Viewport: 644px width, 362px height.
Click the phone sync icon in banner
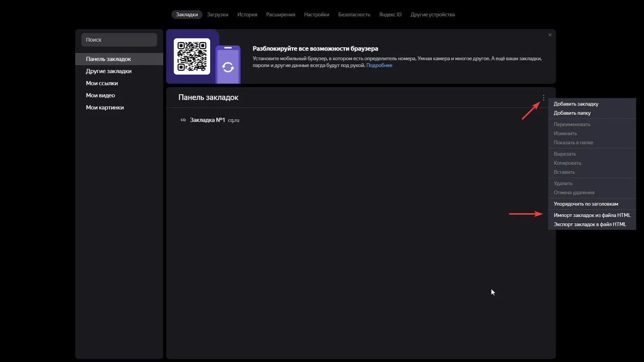pyautogui.click(x=228, y=67)
